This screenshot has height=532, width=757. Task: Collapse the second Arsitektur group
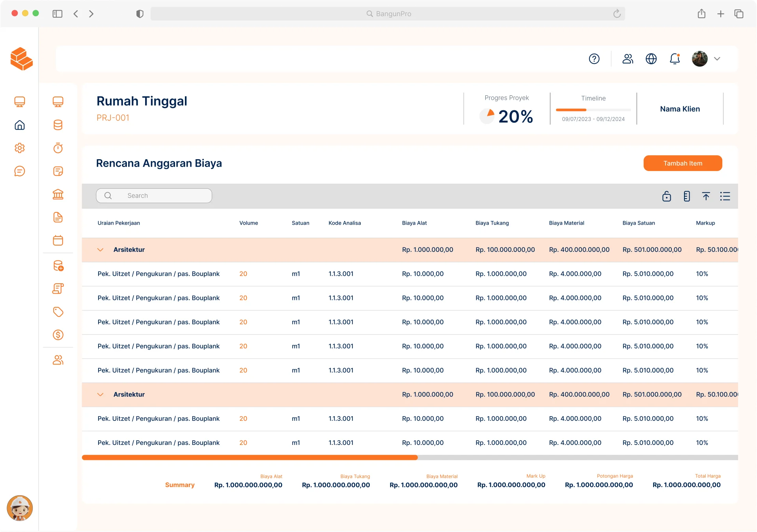point(100,394)
